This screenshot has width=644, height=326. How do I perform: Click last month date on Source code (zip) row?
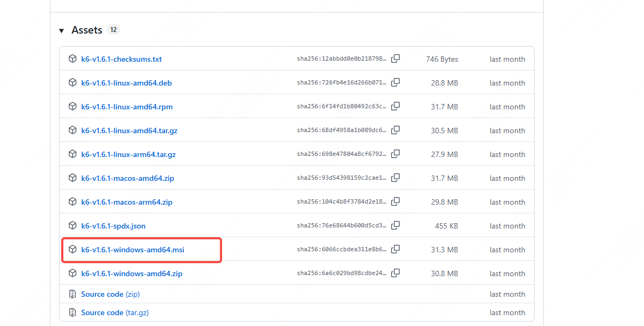tap(507, 295)
